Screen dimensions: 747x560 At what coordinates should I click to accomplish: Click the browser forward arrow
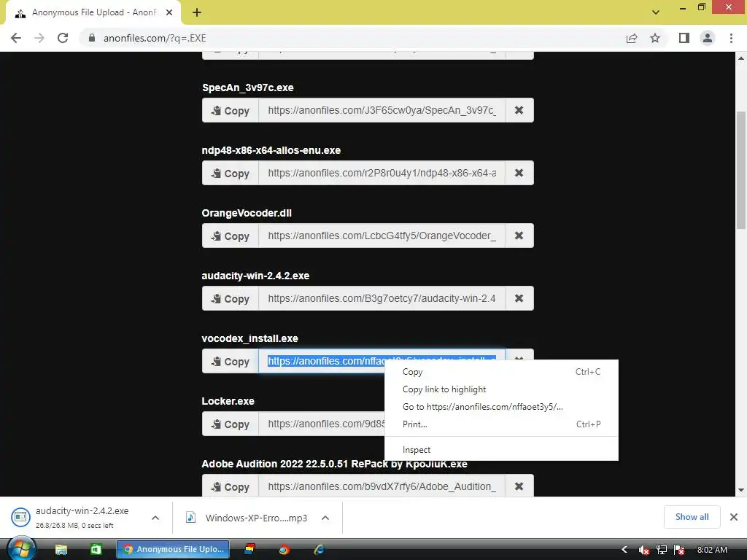tap(39, 38)
